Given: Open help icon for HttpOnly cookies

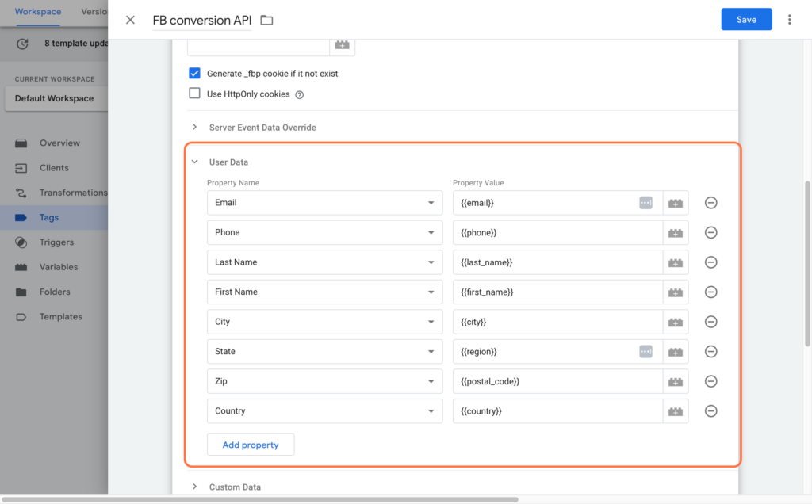Looking at the screenshot, I should coord(299,94).
